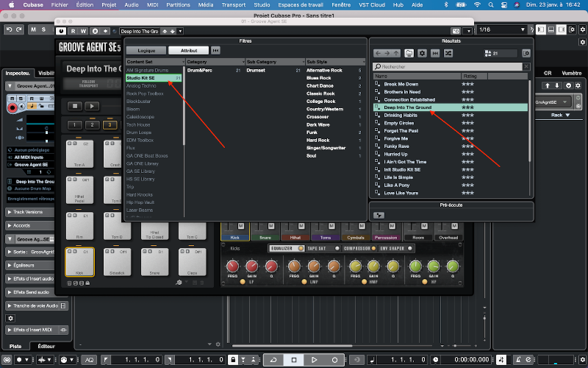Show the right zone panel icon
Image resolution: width=588 pixels, height=368 pixels.
pos(562,29)
